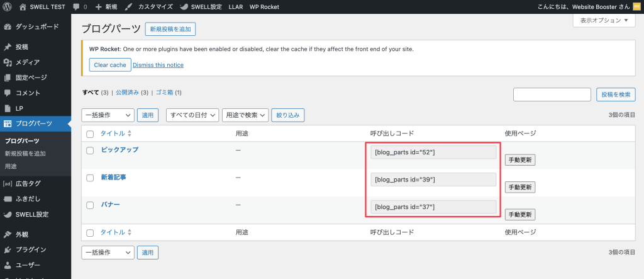
Task: Click the メディア icon in the sidebar
Action: (8, 62)
